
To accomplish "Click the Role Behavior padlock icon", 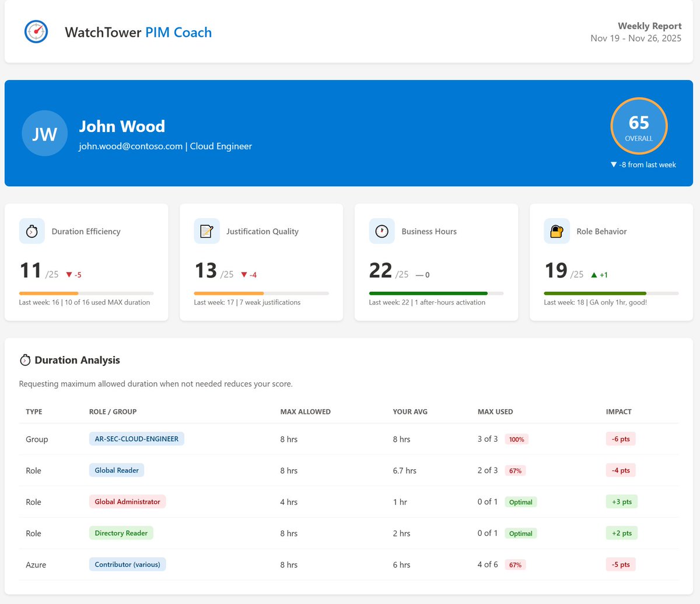I will (556, 231).
